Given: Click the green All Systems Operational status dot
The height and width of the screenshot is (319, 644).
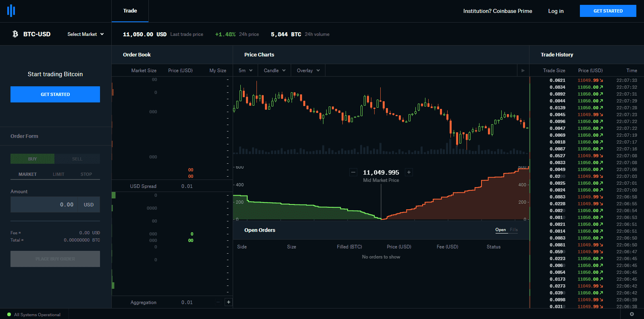Looking at the screenshot, I should [x=9, y=315].
